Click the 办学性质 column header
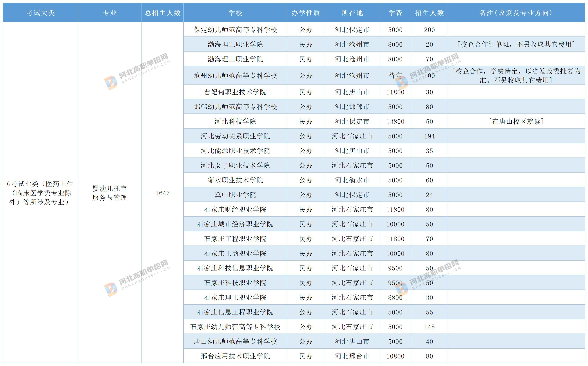588x366 pixels. pos(306,13)
